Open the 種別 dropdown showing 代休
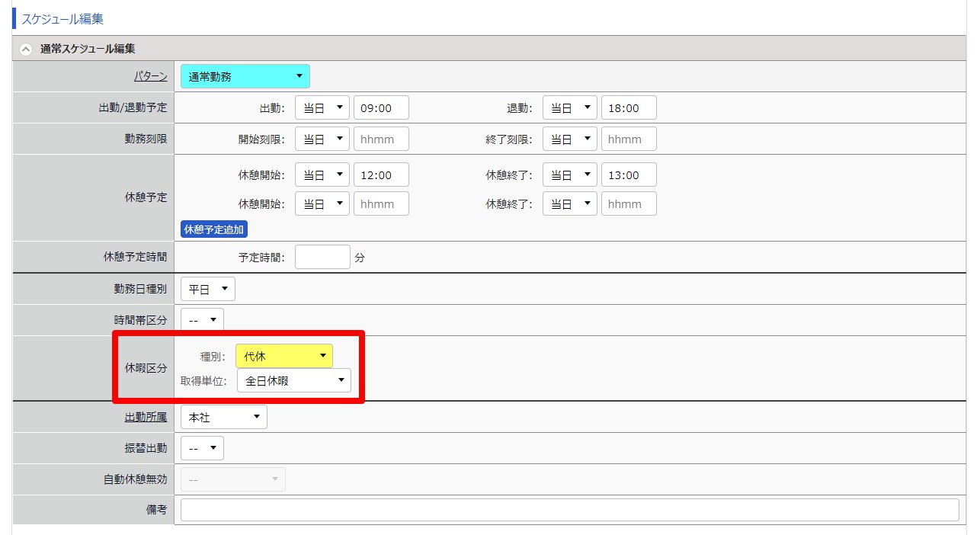 point(284,356)
